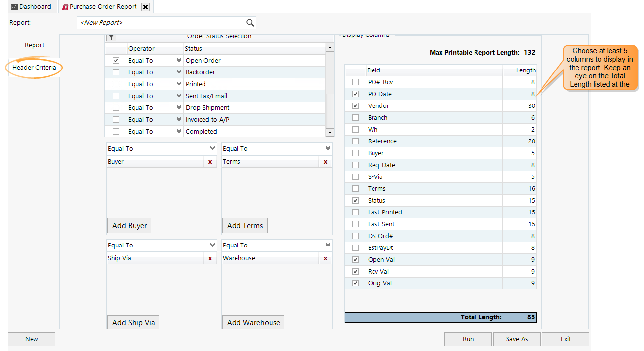
Task: Open the filter icon above Order Status Selection
Action: point(111,37)
